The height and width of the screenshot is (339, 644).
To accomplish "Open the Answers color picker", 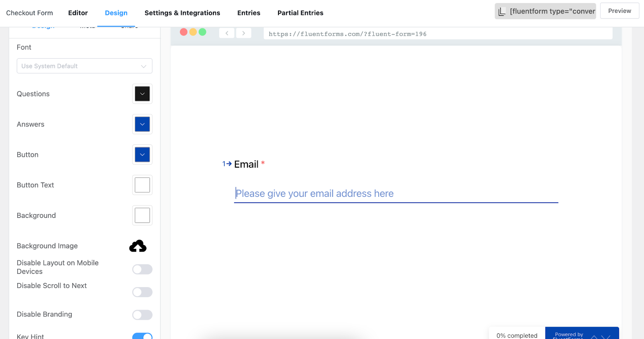I will 142,124.
